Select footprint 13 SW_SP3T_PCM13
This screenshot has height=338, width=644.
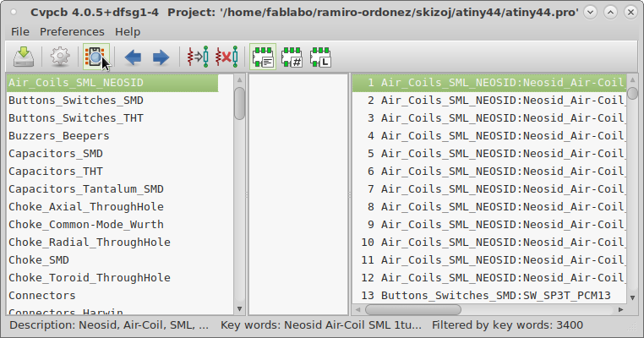click(x=489, y=295)
